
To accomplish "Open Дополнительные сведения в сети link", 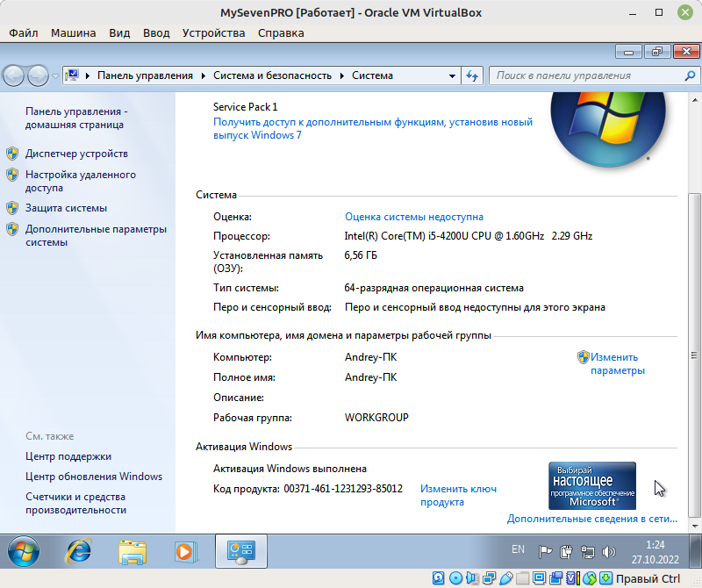I will point(591,519).
